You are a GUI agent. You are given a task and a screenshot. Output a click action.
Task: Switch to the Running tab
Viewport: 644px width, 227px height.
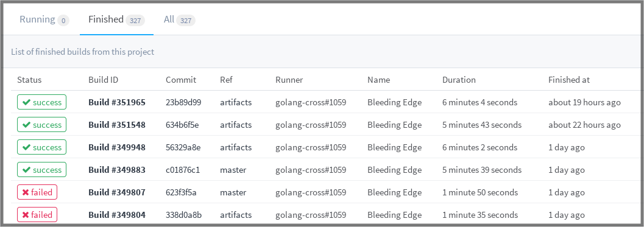point(44,19)
